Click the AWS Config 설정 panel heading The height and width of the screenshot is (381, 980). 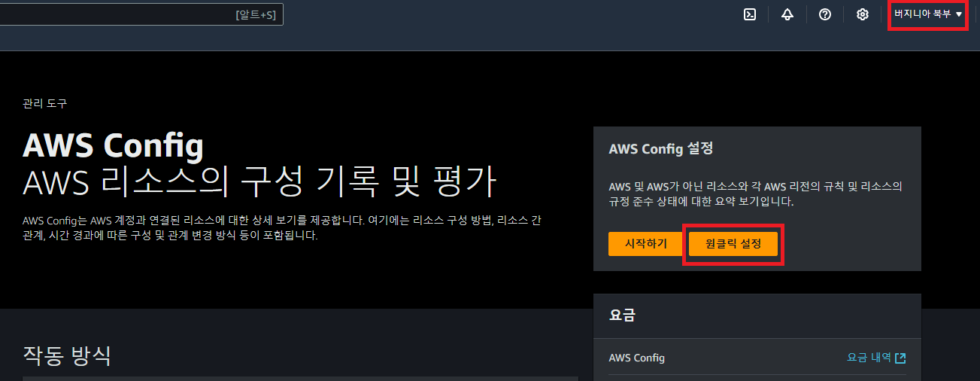point(660,149)
